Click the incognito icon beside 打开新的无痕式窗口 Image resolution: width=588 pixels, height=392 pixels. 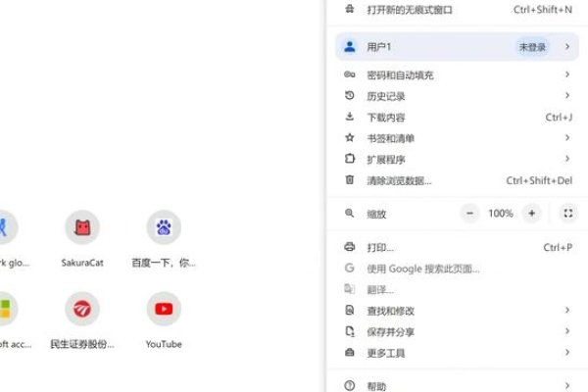(350, 9)
